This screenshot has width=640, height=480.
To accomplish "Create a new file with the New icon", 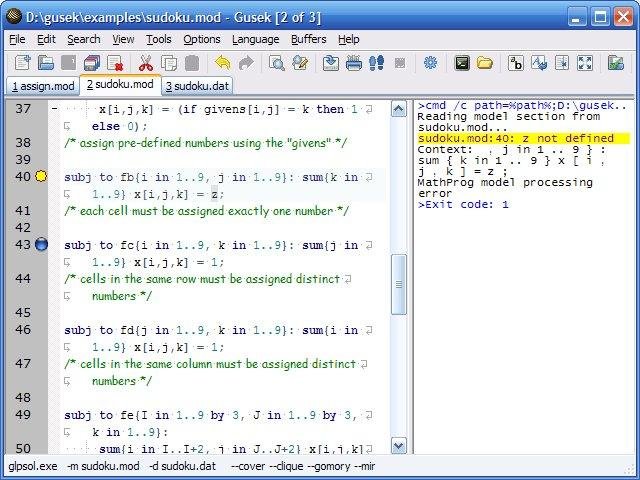I will 22,63.
